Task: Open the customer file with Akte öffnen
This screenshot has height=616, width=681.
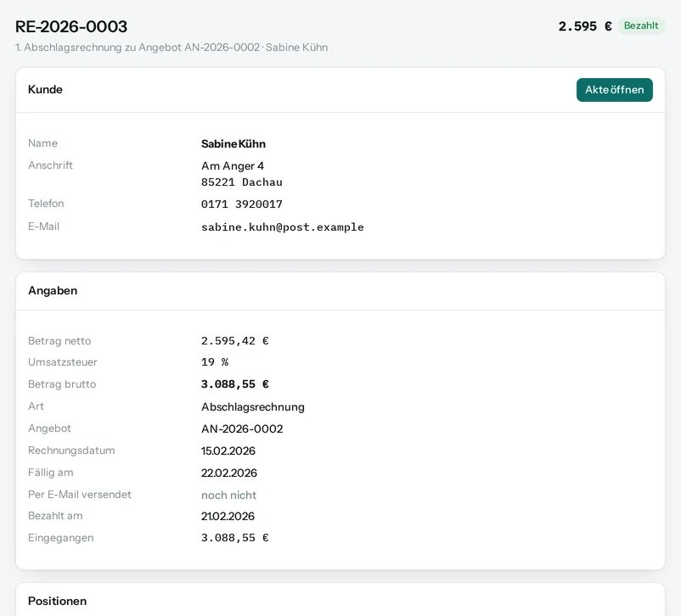Action: pos(614,90)
